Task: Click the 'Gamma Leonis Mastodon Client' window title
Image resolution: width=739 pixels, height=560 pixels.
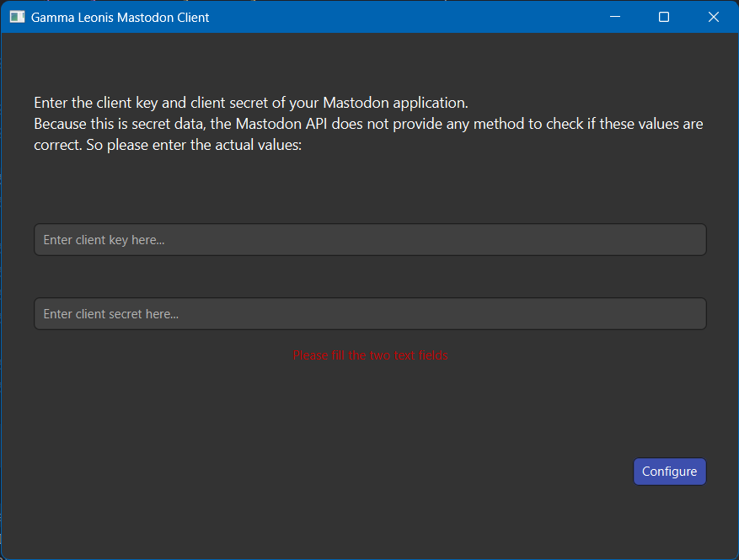Action: coord(120,18)
